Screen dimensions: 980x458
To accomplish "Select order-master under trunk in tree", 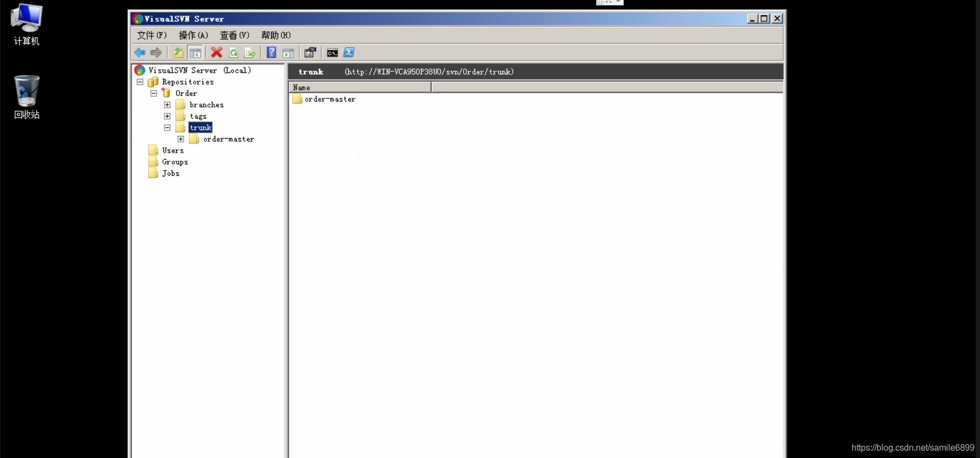I will pos(229,139).
